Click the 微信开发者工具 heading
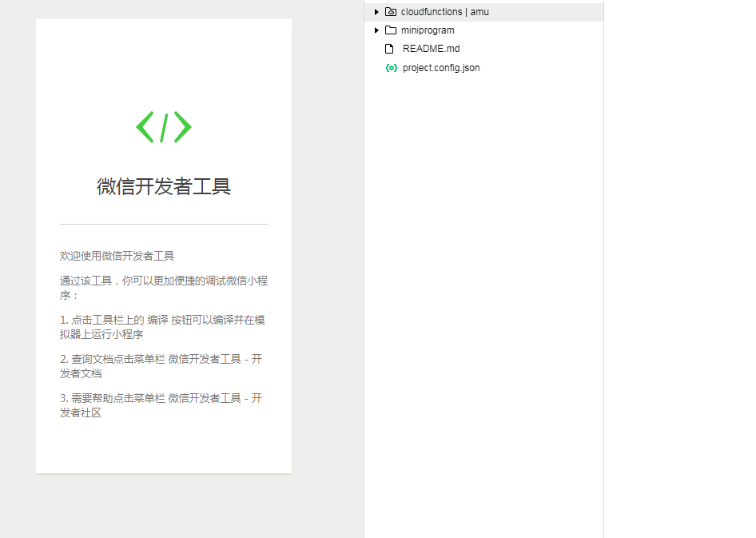This screenshot has height=538, width=756. point(164,186)
